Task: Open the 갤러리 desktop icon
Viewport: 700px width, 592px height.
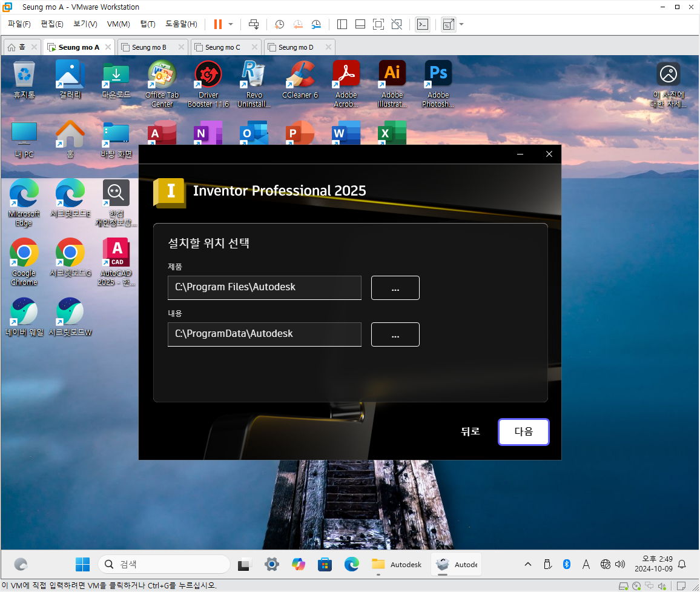Action: [x=70, y=80]
